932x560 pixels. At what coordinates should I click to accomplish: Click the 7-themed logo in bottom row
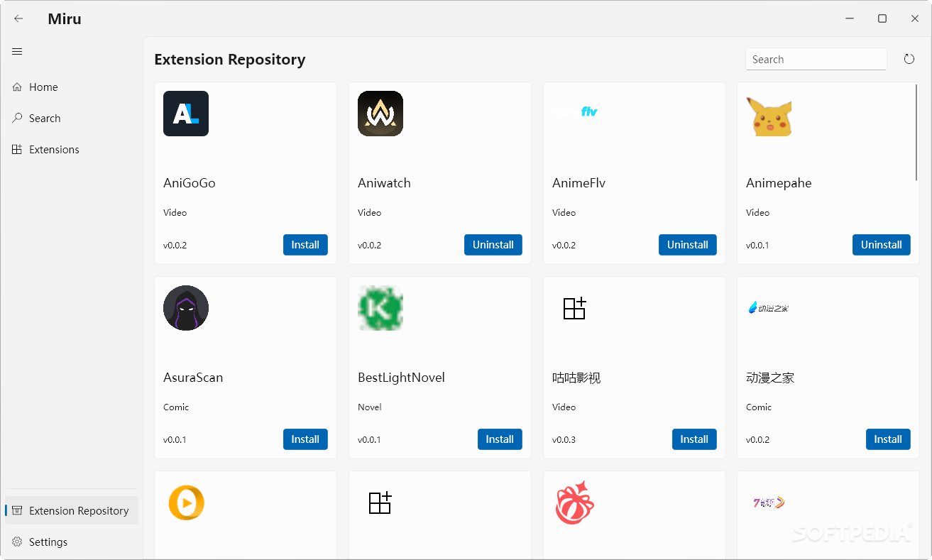tap(769, 503)
